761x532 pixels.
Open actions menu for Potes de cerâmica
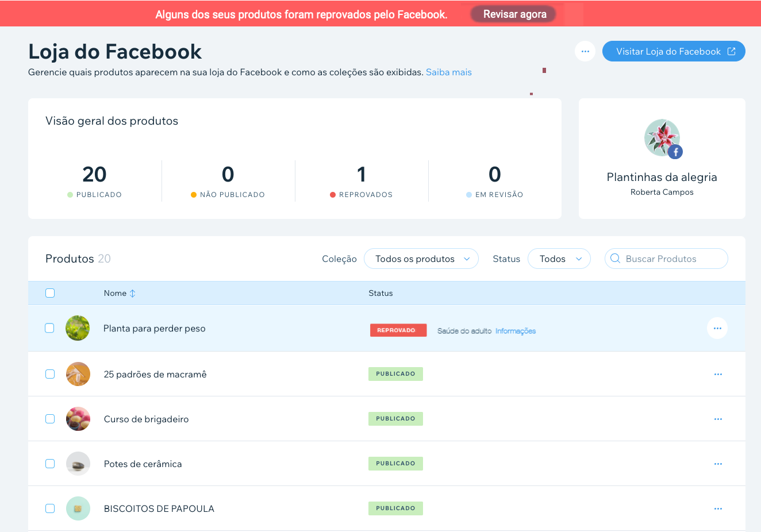click(x=718, y=464)
